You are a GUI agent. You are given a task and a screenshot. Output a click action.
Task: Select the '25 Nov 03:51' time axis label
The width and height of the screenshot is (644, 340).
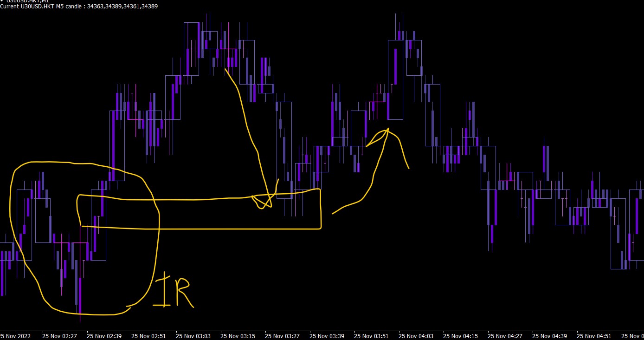pyautogui.click(x=372, y=336)
